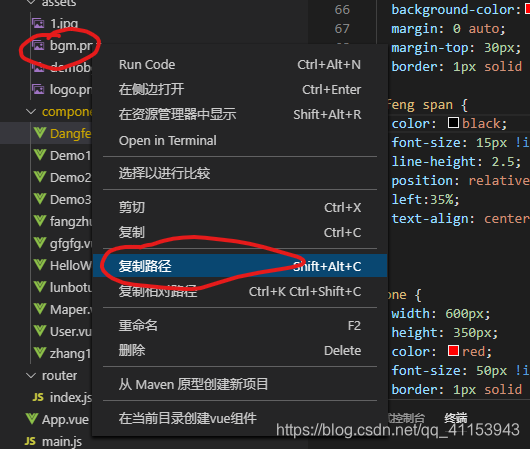Choose 删除 from the context menu
This screenshot has width=530, height=449.
pos(240,350)
